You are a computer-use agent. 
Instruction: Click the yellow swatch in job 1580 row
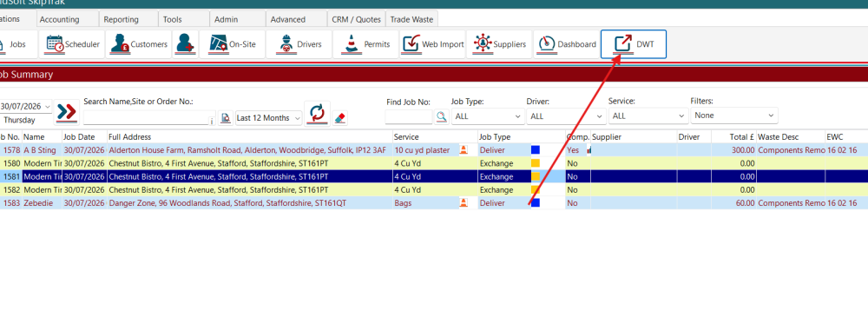coord(536,163)
